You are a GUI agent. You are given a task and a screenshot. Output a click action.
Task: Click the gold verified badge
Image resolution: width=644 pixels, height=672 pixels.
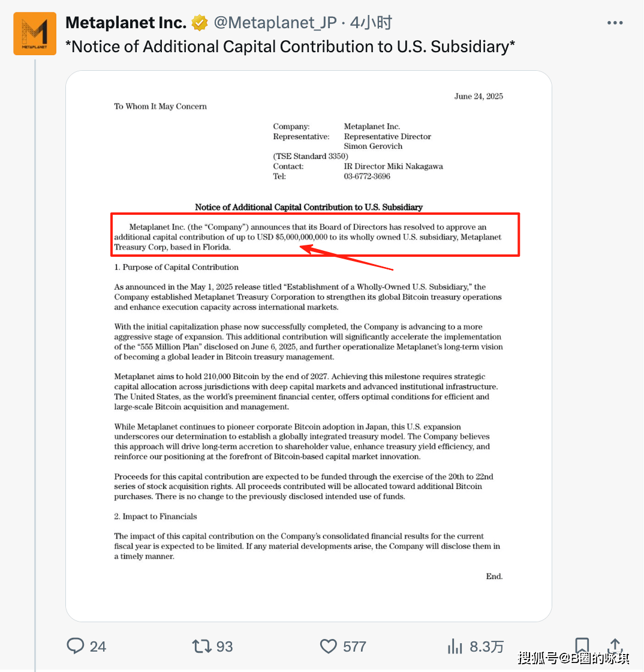click(200, 23)
